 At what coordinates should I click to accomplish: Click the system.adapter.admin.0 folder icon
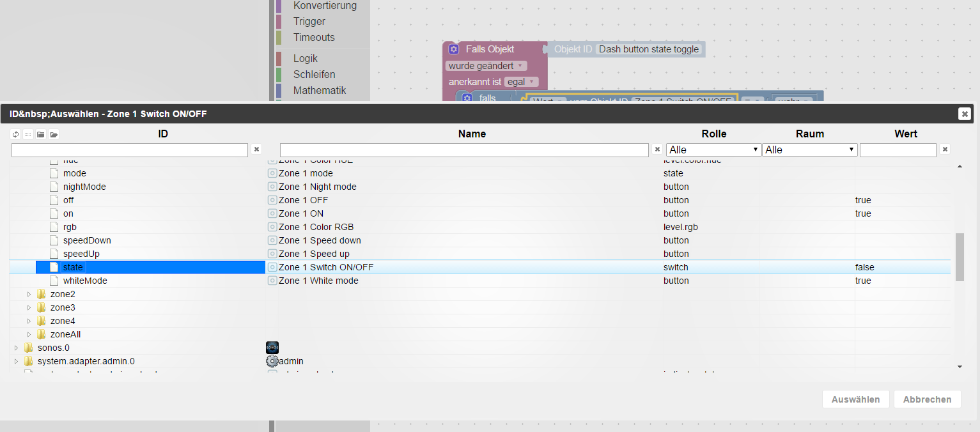pos(29,361)
